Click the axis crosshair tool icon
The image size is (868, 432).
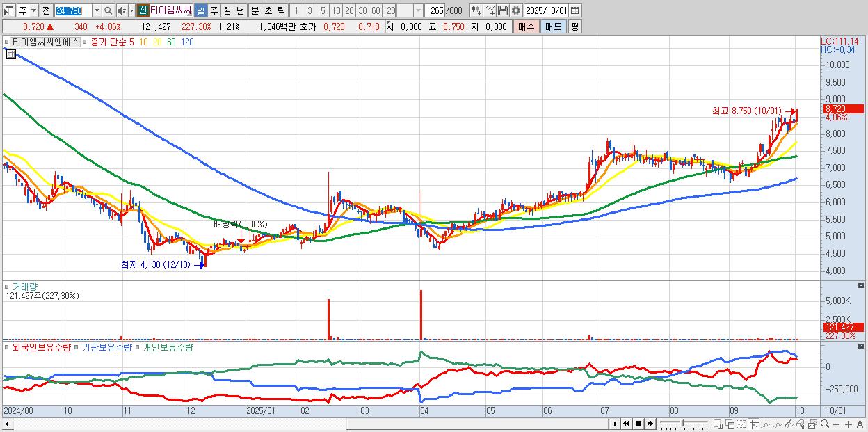click(x=755, y=424)
